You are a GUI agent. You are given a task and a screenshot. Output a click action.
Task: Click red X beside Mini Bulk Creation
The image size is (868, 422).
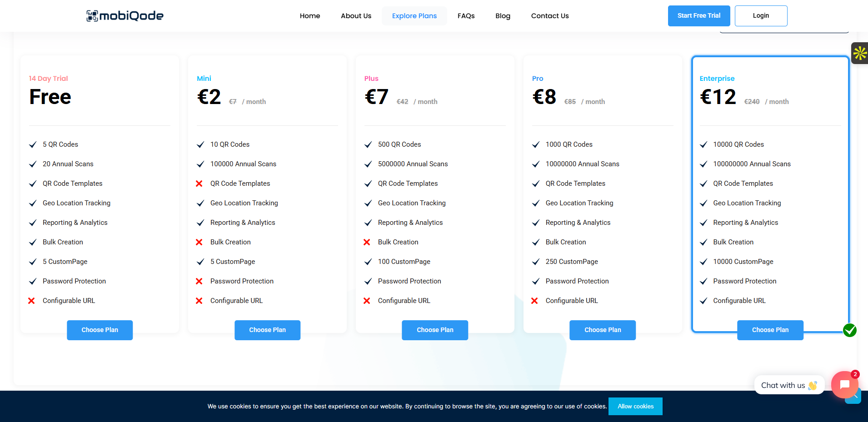[x=199, y=242]
